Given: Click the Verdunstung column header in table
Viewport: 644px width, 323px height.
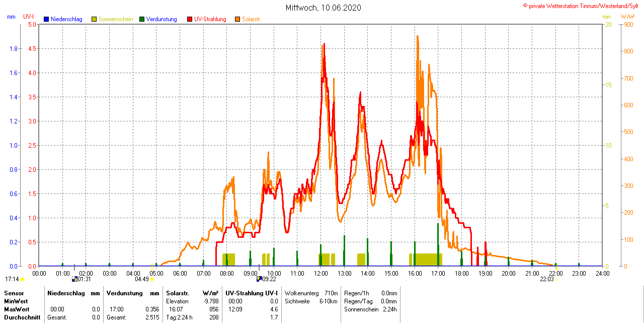Looking at the screenshot, I should click(125, 293).
